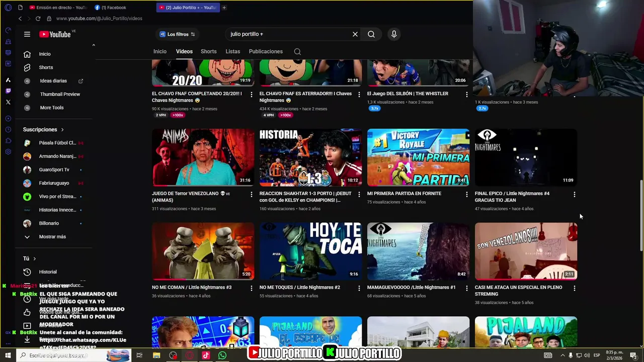Reload page with browser refresh button
This screenshot has width=644, height=362.
[38, 19]
